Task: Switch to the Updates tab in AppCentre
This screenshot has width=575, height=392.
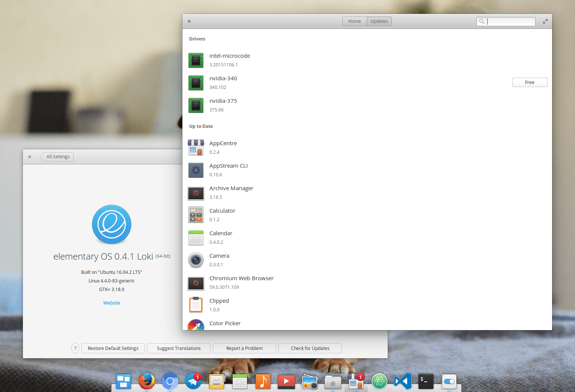Action: click(379, 21)
